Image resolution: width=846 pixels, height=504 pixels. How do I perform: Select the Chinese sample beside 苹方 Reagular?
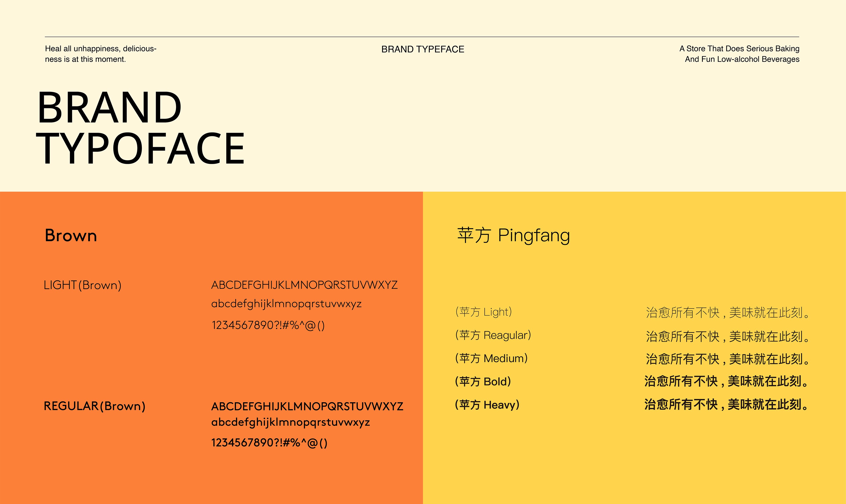[727, 337]
